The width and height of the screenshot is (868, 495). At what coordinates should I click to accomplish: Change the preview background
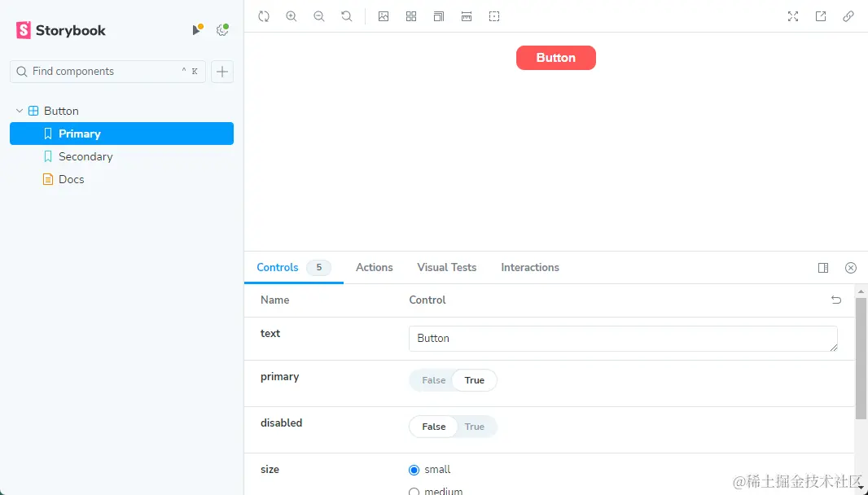384,16
